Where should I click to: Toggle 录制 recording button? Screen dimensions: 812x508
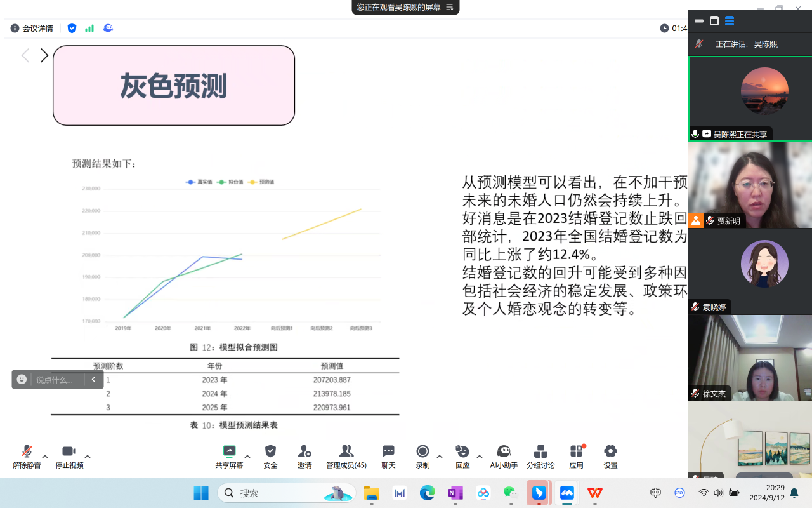[422, 456]
